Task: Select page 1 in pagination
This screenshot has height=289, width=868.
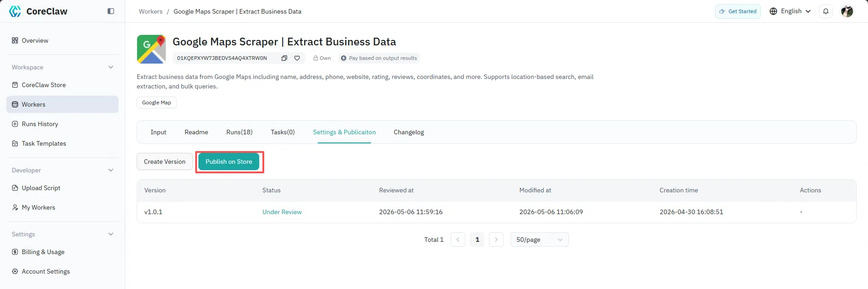Action: (x=477, y=240)
